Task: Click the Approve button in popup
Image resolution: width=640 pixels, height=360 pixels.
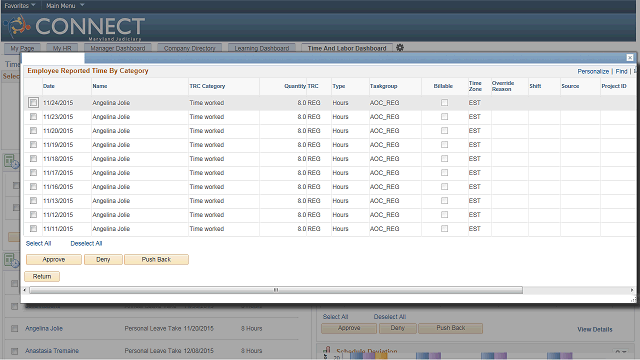Action: pyautogui.click(x=54, y=260)
